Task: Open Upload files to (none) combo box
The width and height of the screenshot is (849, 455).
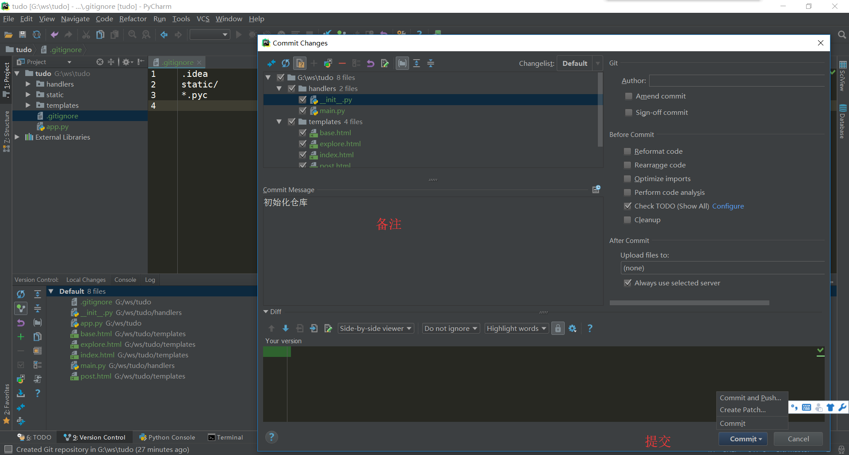Action: pyautogui.click(x=723, y=268)
